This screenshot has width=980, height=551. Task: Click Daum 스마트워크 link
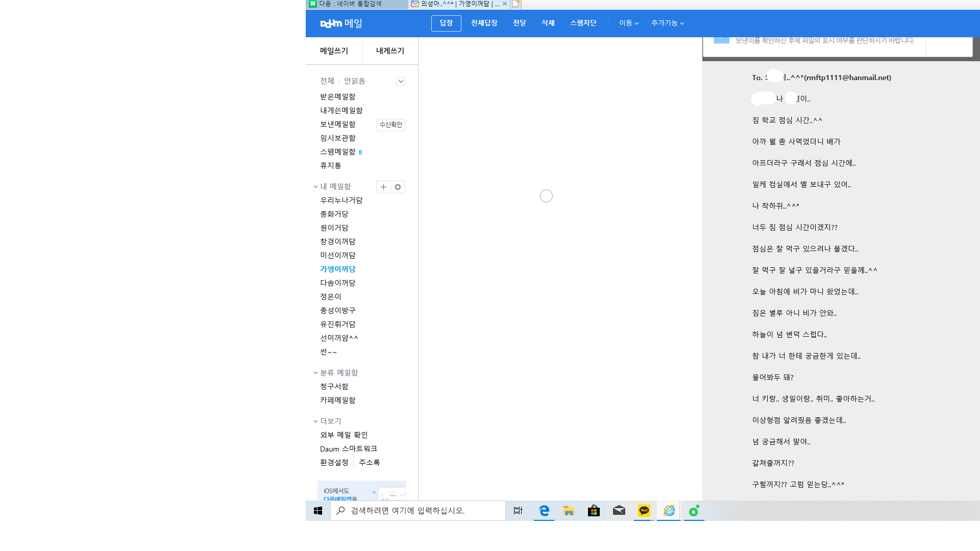point(349,449)
